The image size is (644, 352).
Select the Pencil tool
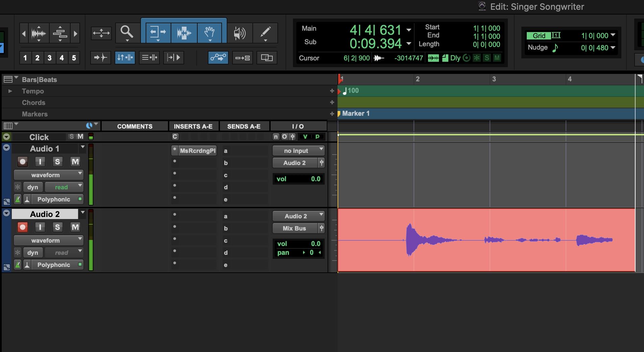click(x=265, y=33)
